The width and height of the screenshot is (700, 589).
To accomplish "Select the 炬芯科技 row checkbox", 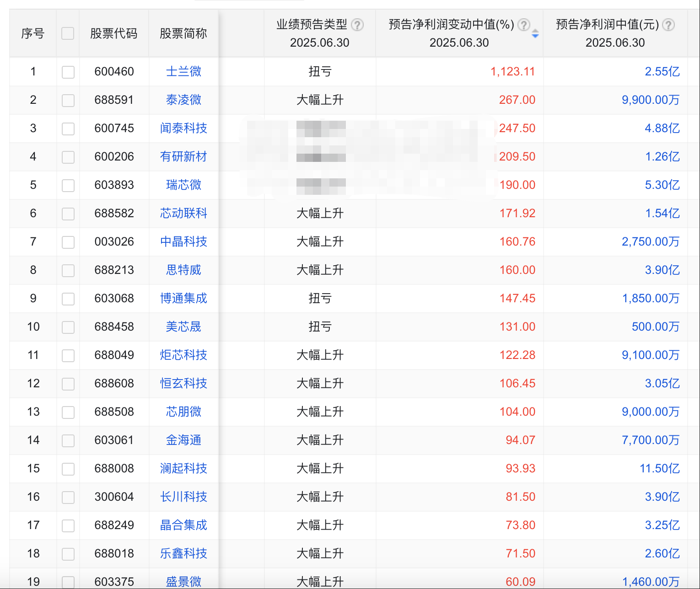I will tap(68, 355).
